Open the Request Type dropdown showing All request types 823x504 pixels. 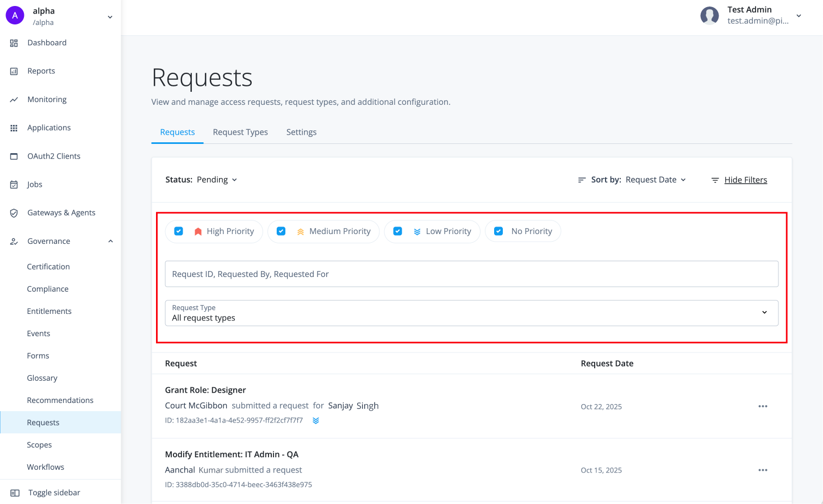click(471, 313)
